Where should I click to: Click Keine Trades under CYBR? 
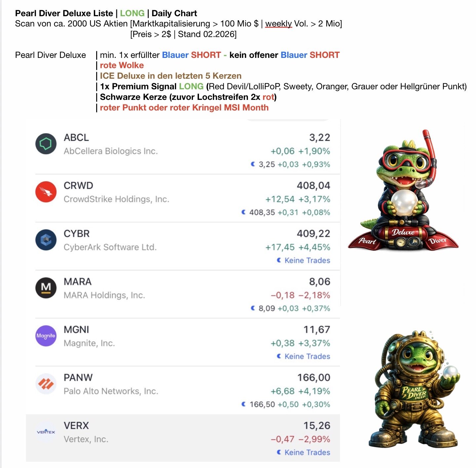tap(307, 260)
